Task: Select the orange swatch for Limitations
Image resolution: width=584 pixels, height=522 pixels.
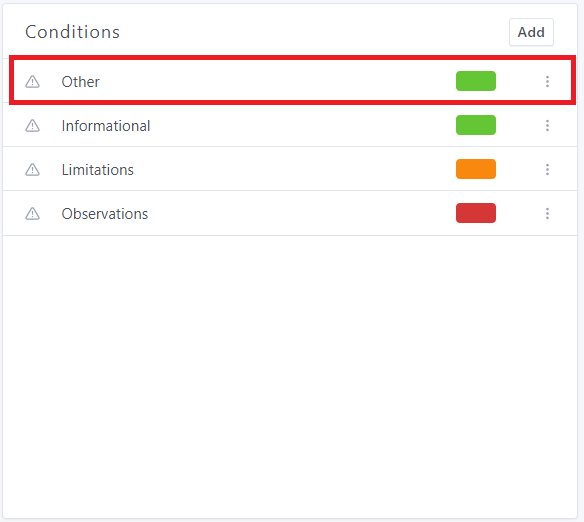Action: point(476,169)
